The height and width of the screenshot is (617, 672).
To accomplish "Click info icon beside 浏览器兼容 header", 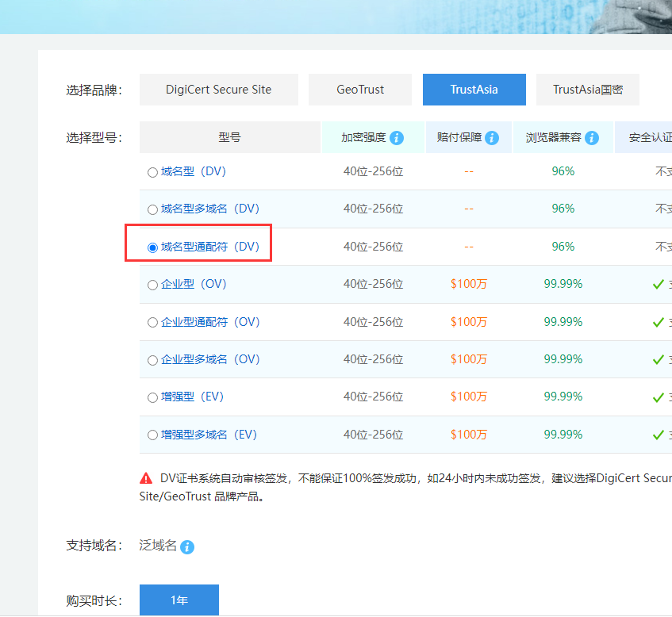I will 591,138.
